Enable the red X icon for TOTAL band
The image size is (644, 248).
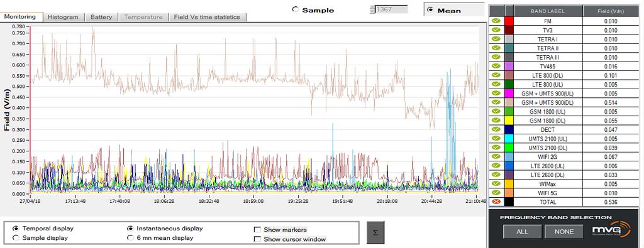(496, 202)
